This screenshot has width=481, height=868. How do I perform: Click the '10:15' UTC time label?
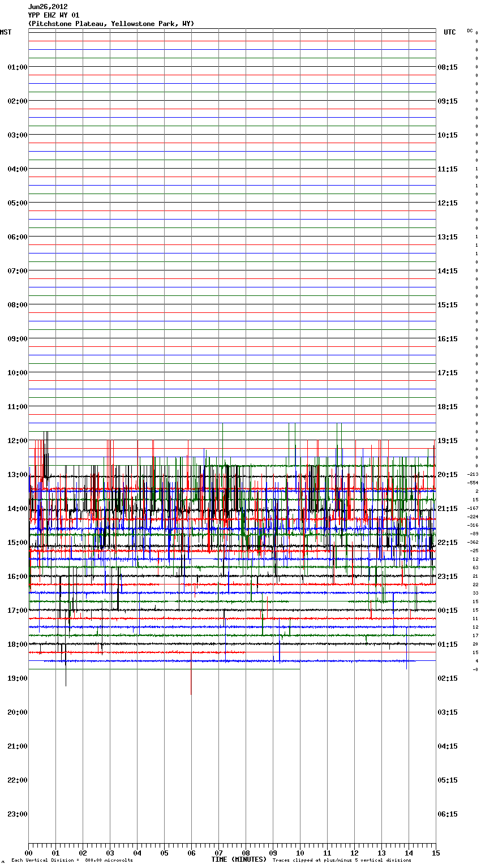448,135
